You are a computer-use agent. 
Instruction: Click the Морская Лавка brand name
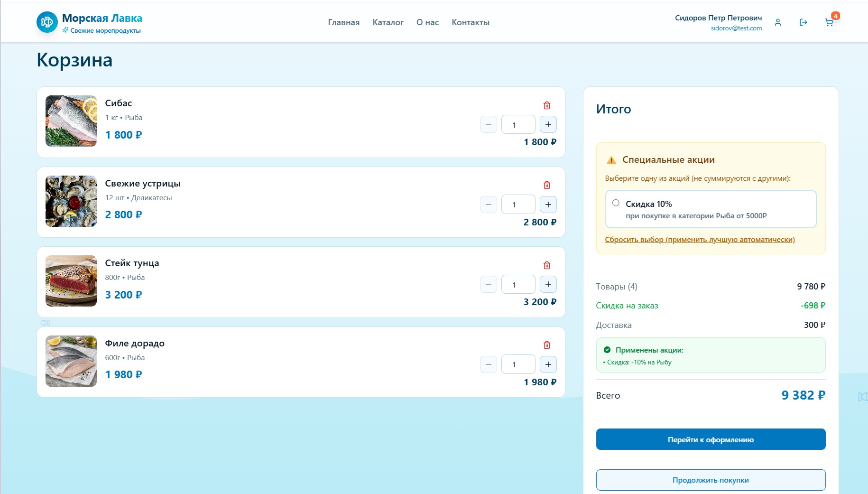point(102,18)
